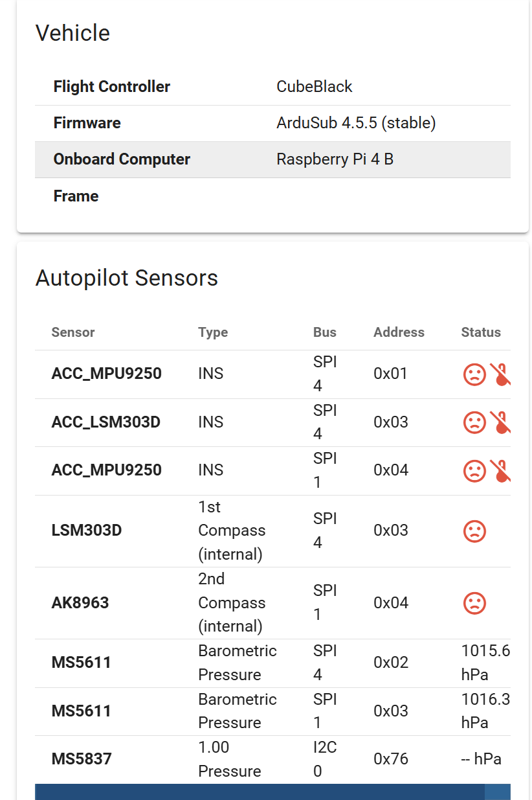The width and height of the screenshot is (532, 800).
Task: Select the CubeBlack flight controller value
Action: pos(315,87)
